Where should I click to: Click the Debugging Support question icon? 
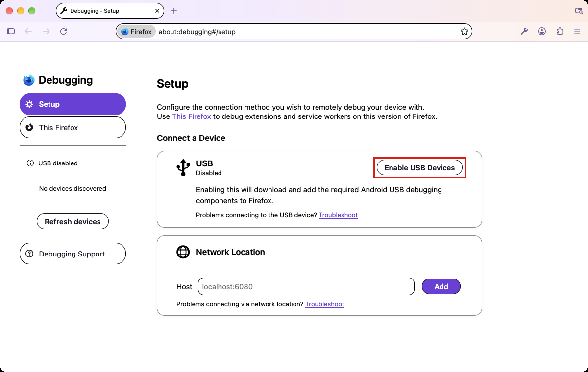point(29,254)
